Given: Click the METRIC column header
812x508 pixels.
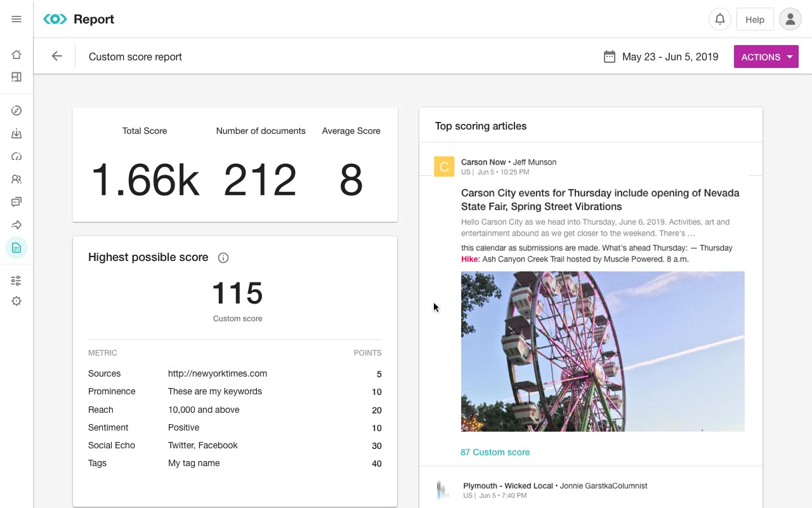Looking at the screenshot, I should (x=103, y=352).
